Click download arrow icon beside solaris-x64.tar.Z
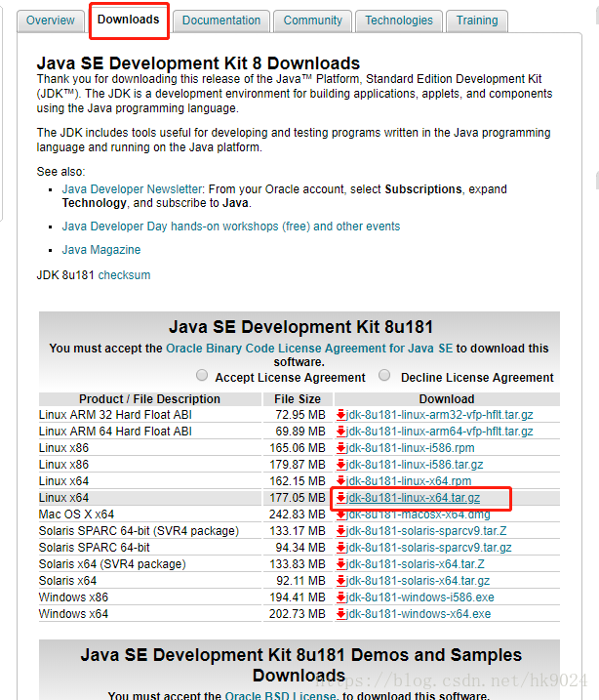 341,564
